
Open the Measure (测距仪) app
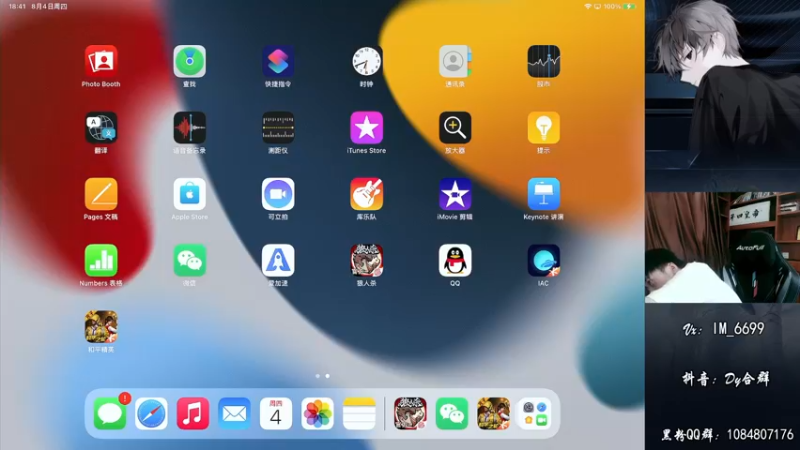pos(278,128)
